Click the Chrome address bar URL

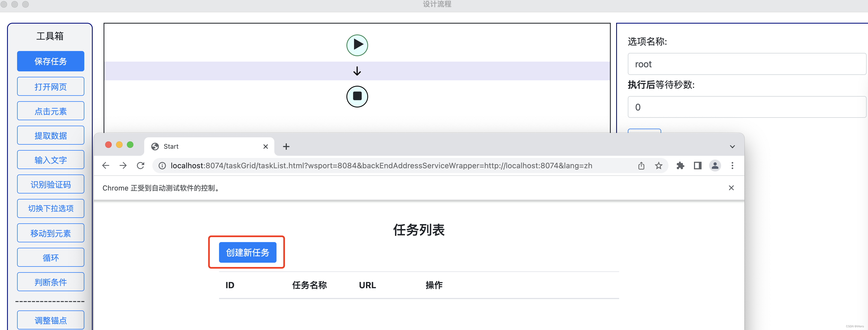pos(381,166)
